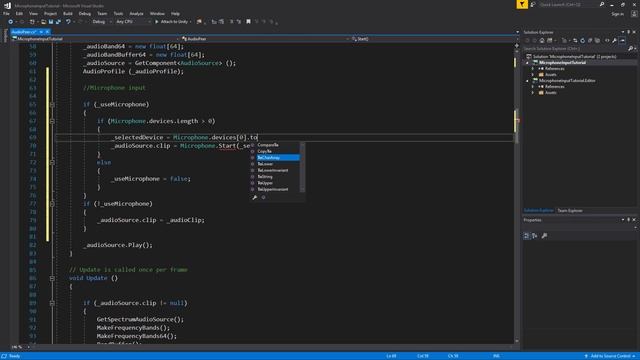
Task: Collapse the else code block
Action: point(52,162)
